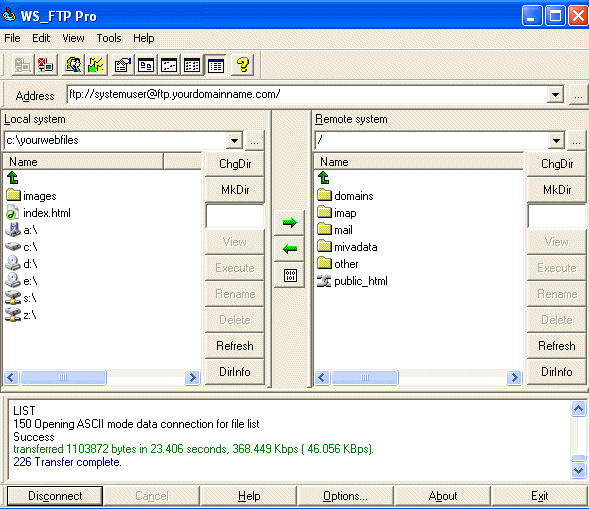
Task: Click log scroll up arrow
Action: pyautogui.click(x=578, y=408)
